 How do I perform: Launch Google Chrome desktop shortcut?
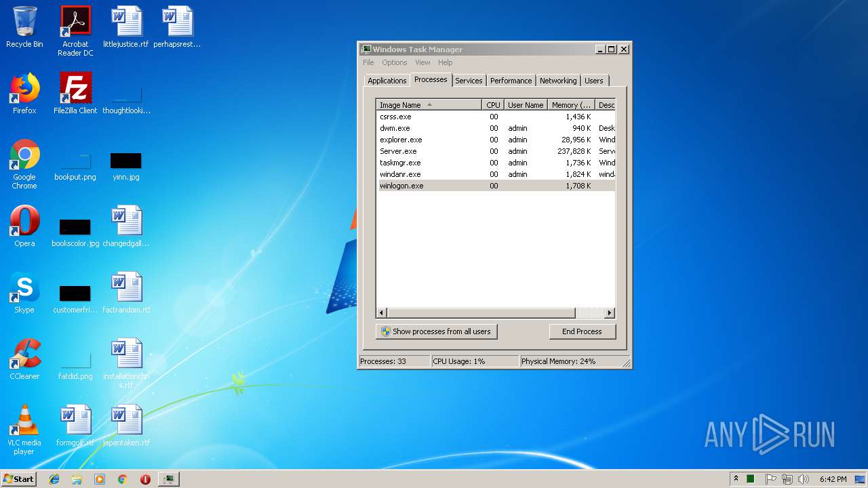[24, 164]
